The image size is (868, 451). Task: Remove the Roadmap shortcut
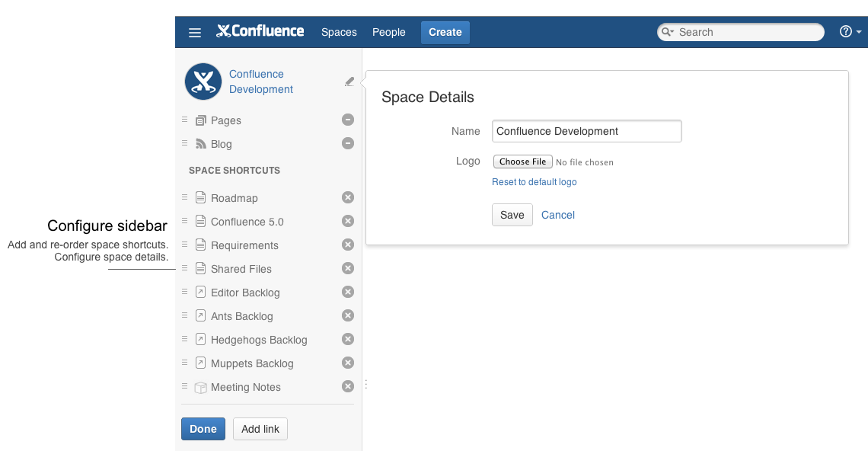[x=348, y=197]
